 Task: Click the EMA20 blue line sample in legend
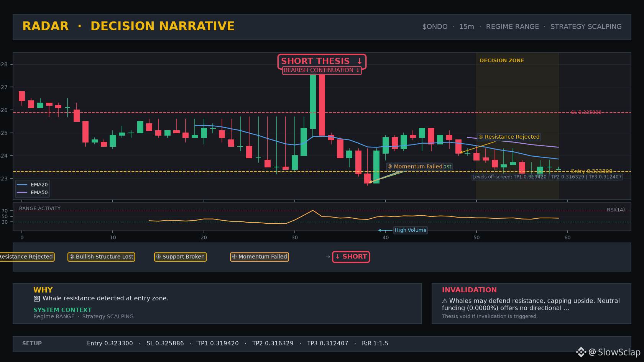click(22, 185)
